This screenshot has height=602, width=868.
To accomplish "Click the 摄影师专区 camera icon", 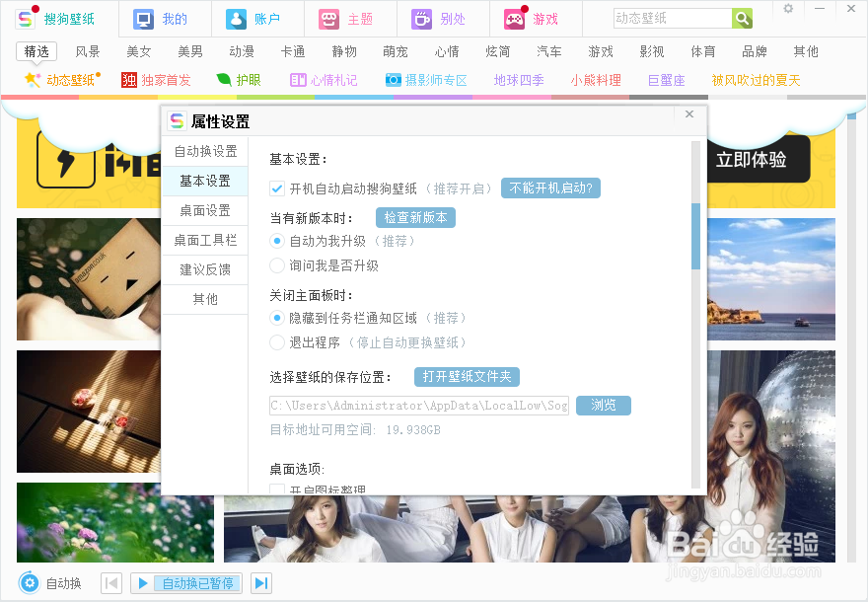I will pyautogui.click(x=393, y=80).
